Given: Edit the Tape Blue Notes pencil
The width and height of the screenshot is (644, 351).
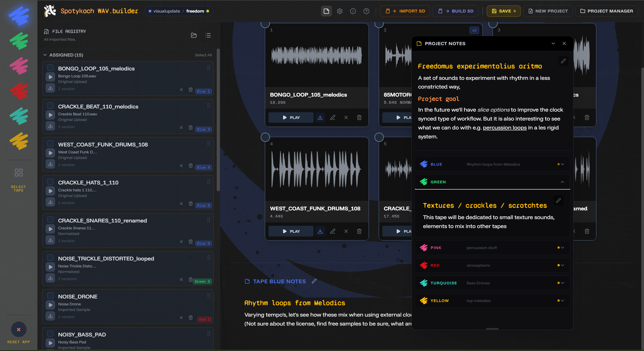Looking at the screenshot, I should pyautogui.click(x=314, y=281).
